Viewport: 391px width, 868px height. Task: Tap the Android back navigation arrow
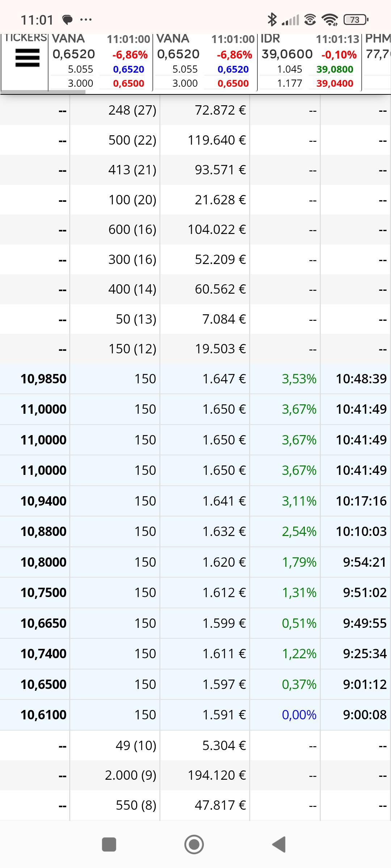click(x=279, y=844)
